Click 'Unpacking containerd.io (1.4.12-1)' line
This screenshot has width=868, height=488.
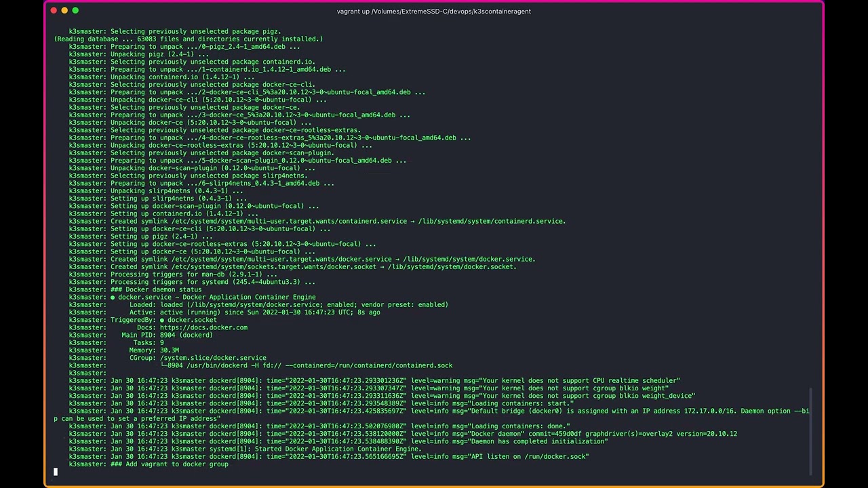161,77
